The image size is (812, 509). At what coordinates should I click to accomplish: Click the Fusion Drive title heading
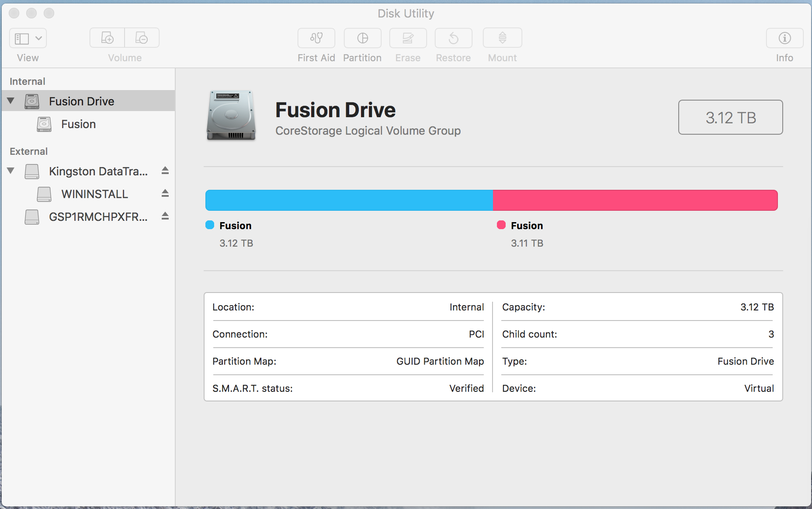click(x=335, y=110)
